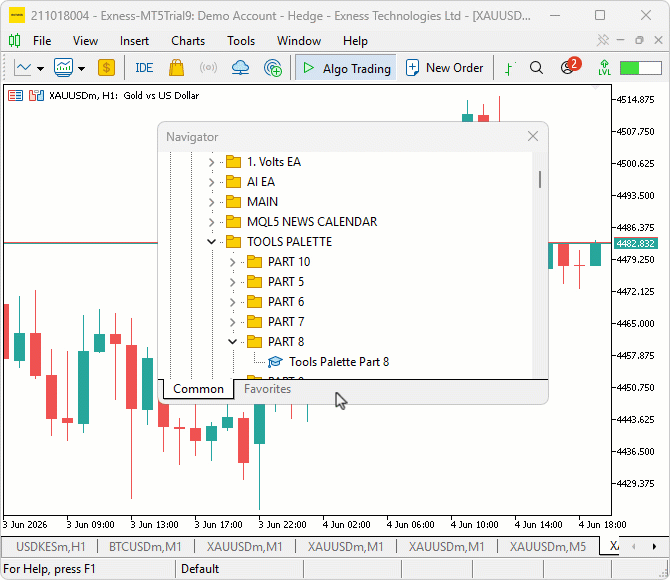Click chart tabs left arrow
Image resolution: width=670 pixels, height=580 pixels.
634,547
